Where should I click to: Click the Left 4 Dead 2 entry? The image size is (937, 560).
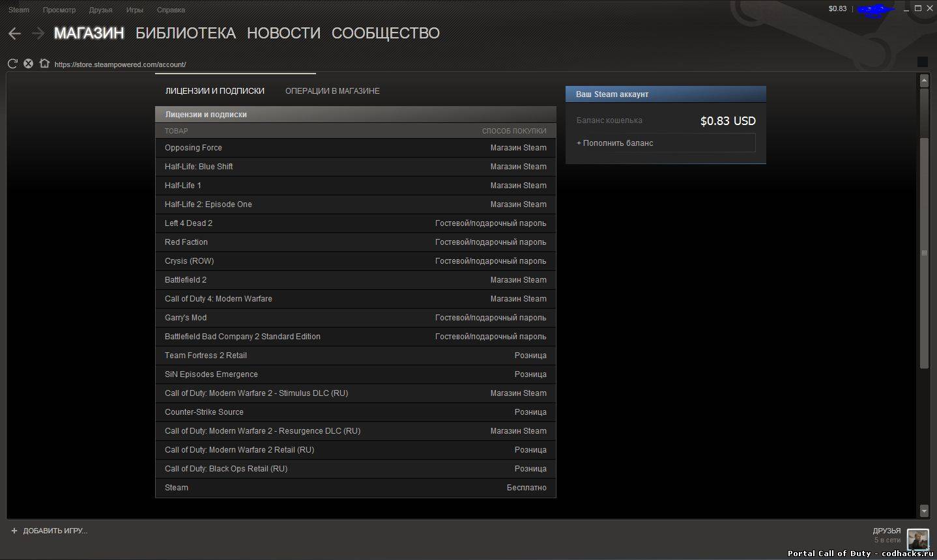click(356, 223)
